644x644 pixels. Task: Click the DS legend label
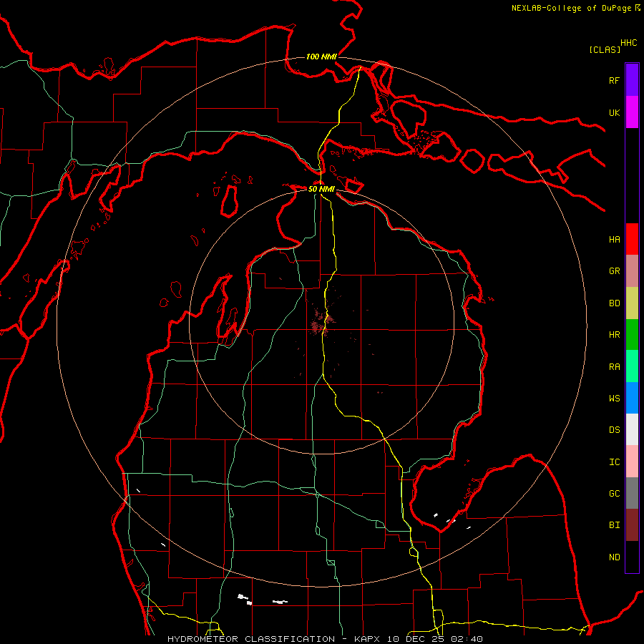point(614,430)
